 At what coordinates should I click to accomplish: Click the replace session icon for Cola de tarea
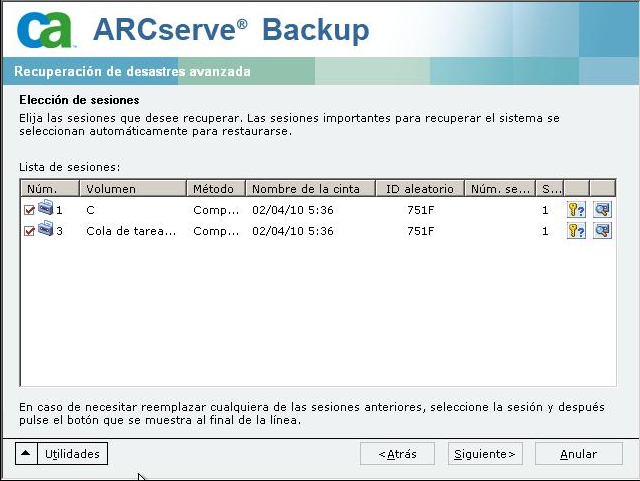[x=602, y=231]
